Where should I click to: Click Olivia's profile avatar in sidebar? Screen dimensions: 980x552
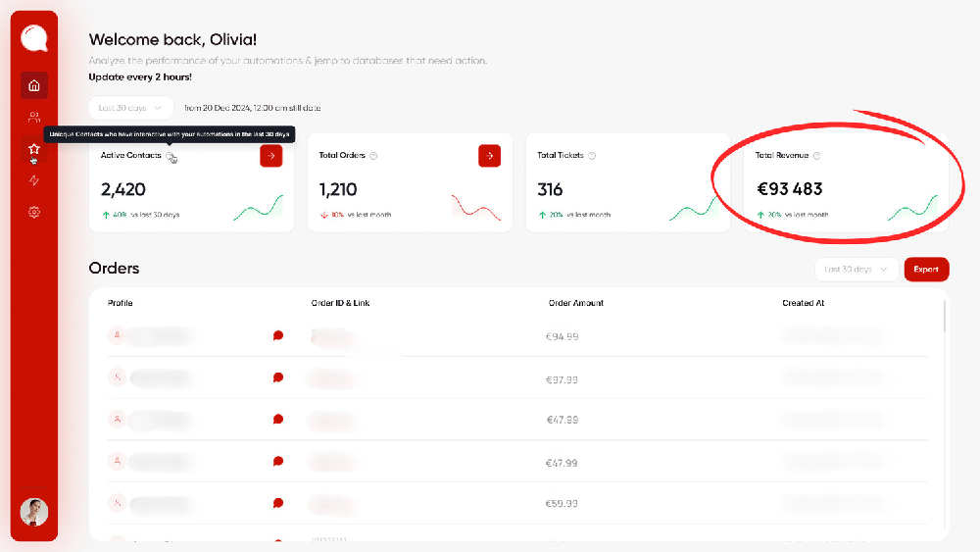[33, 512]
